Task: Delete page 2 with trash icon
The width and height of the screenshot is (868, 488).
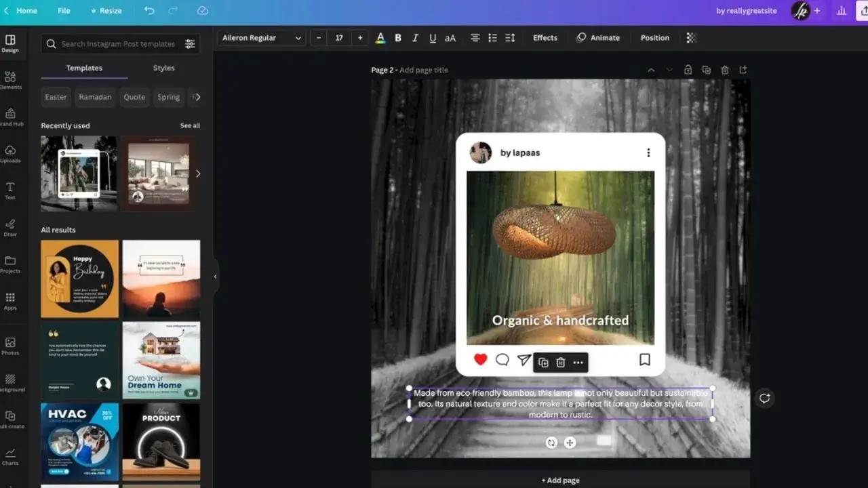Action: tap(725, 70)
